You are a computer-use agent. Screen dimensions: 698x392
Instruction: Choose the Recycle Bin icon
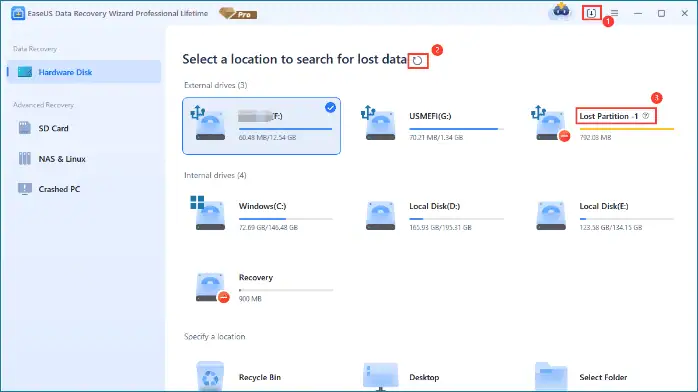[x=210, y=376]
